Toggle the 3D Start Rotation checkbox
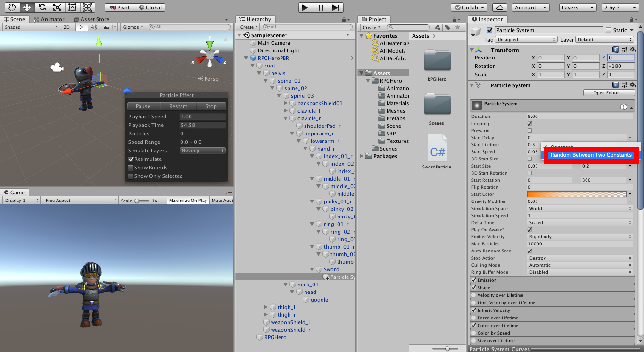 tap(529, 173)
